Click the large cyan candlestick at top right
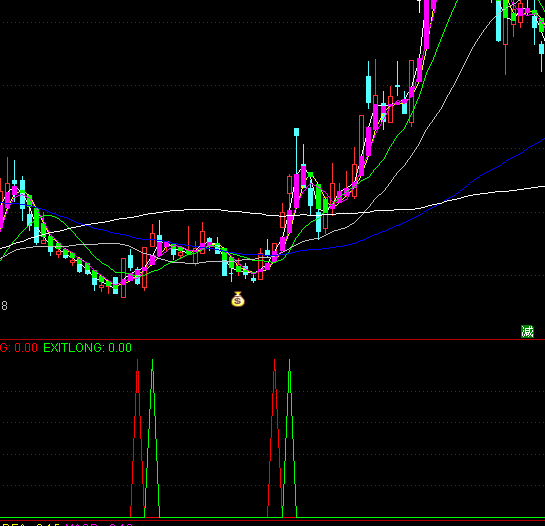This screenshot has width=545, height=526. click(x=498, y=21)
